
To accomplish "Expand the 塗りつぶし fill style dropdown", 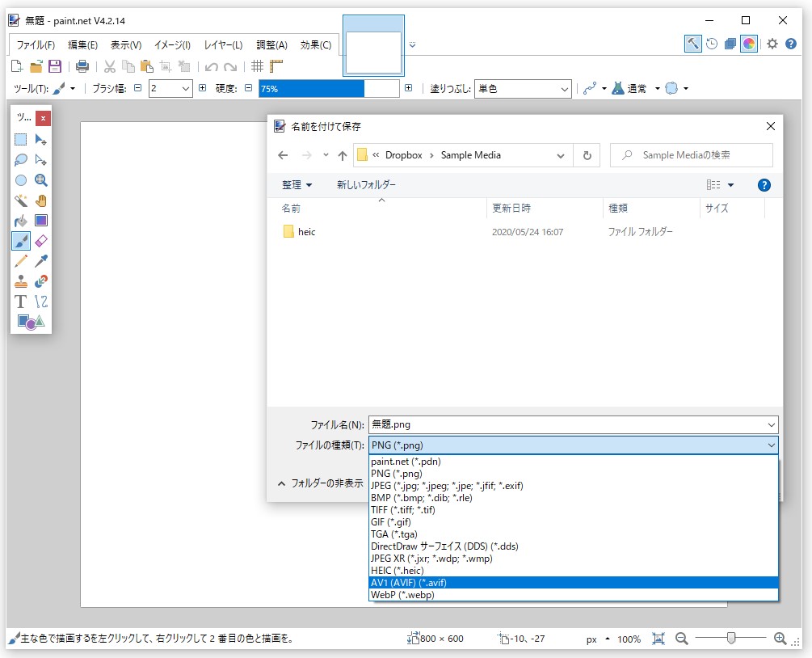I will click(x=565, y=88).
